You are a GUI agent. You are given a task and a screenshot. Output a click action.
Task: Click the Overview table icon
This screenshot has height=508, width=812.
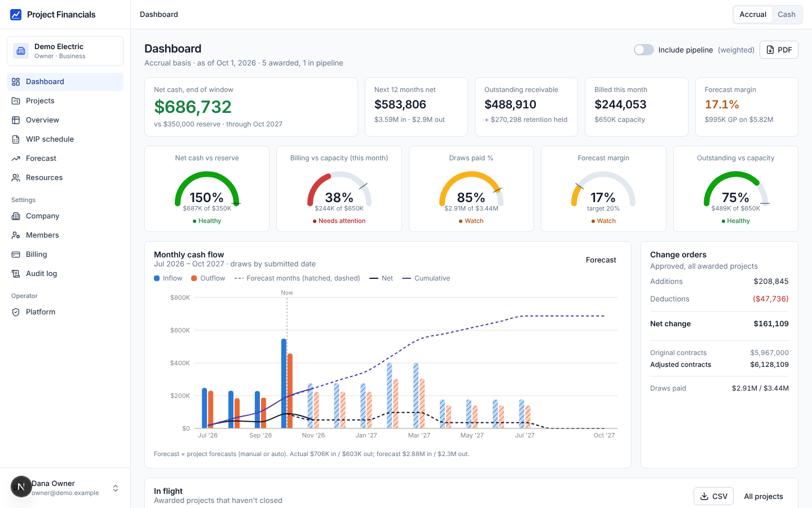click(16, 120)
